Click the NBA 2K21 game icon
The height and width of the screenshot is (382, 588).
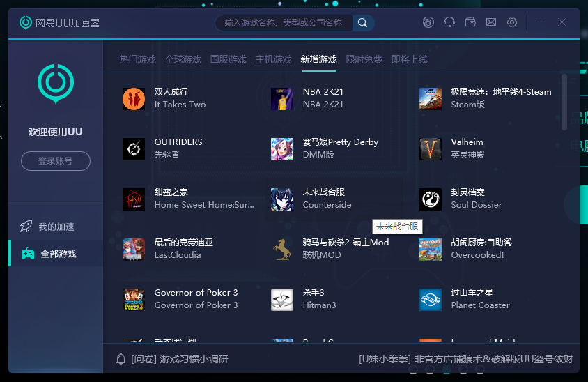[282, 99]
